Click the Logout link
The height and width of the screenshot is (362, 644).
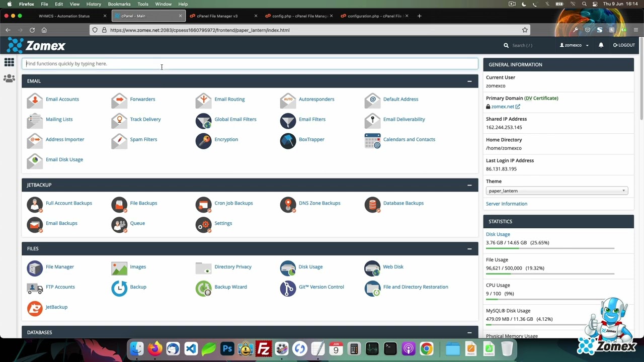coord(624,45)
